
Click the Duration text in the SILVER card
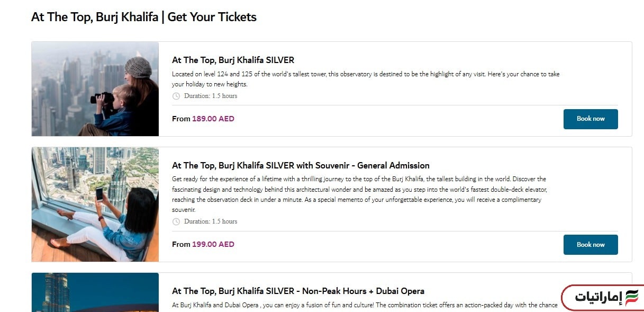211,96
